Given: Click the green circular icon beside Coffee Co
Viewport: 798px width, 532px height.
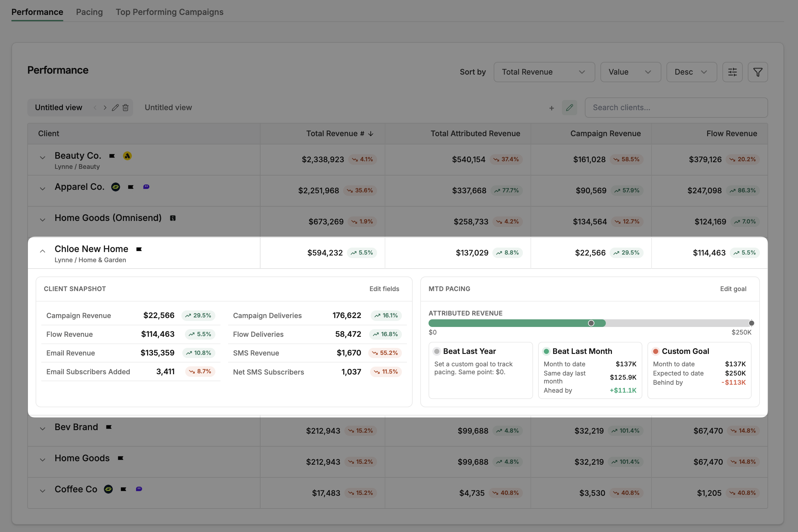Looking at the screenshot, I should click(108, 489).
